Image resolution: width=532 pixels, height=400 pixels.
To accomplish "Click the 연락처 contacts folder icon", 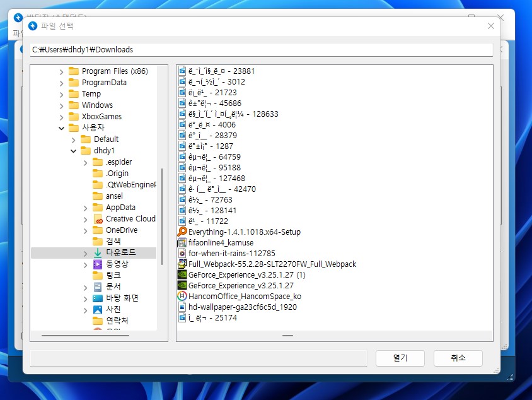I will [98, 321].
